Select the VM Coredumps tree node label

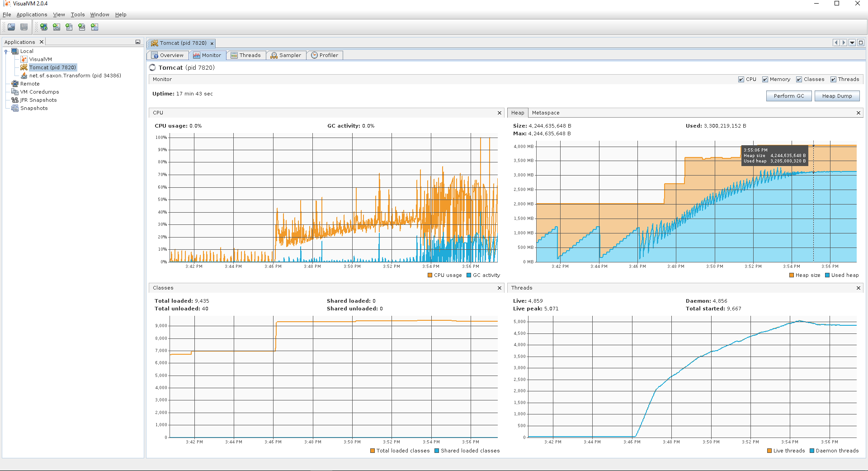39,92
